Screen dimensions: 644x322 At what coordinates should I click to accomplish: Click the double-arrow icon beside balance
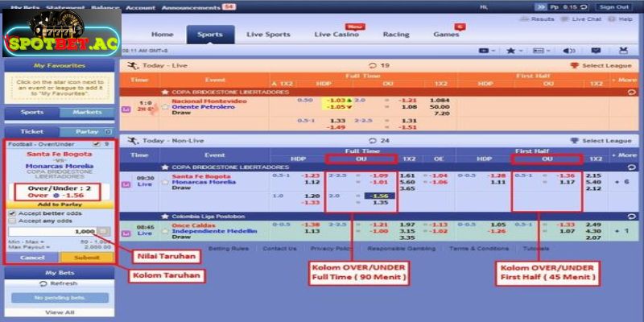click(x=541, y=7)
